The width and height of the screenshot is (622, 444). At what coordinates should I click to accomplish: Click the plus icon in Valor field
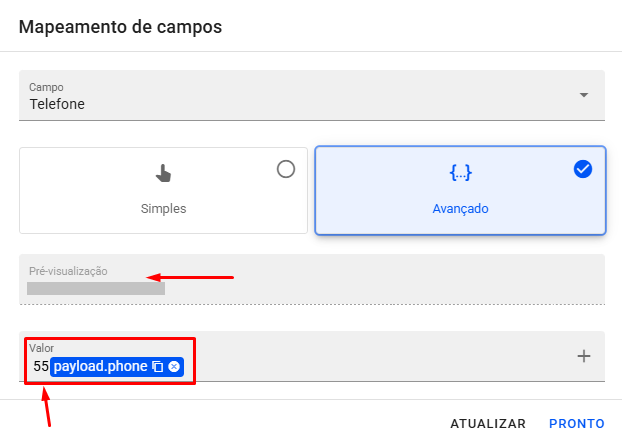point(585,356)
